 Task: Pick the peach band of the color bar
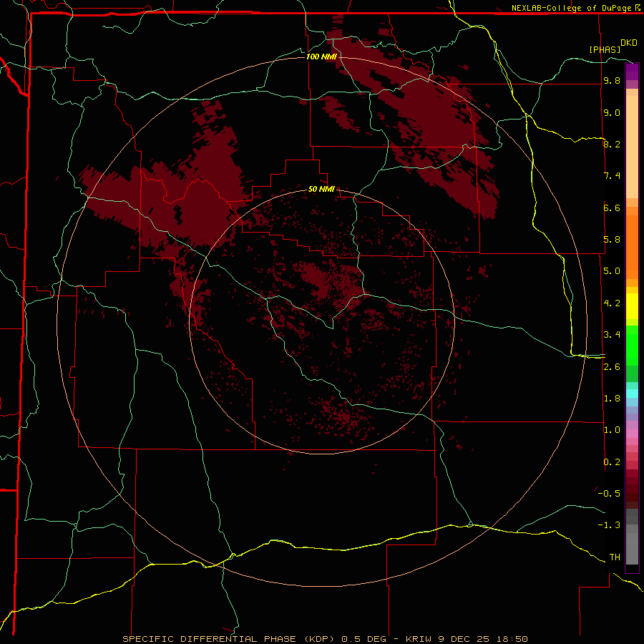[x=632, y=147]
